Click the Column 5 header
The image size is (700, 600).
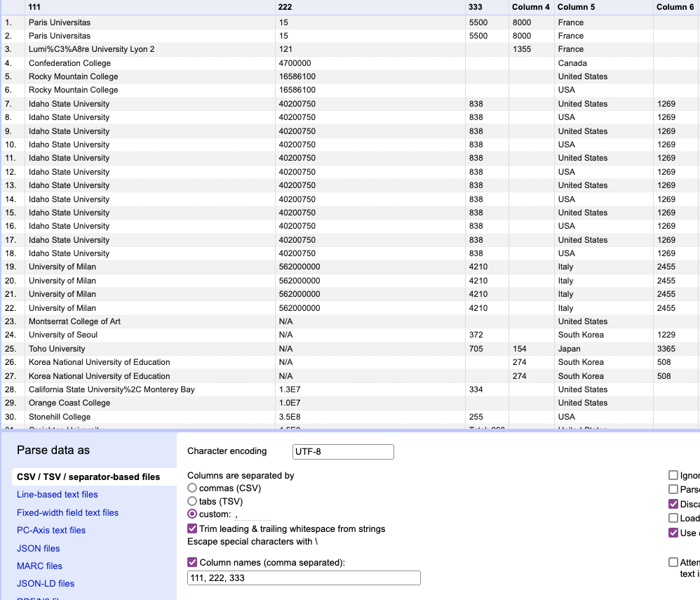coord(604,7)
